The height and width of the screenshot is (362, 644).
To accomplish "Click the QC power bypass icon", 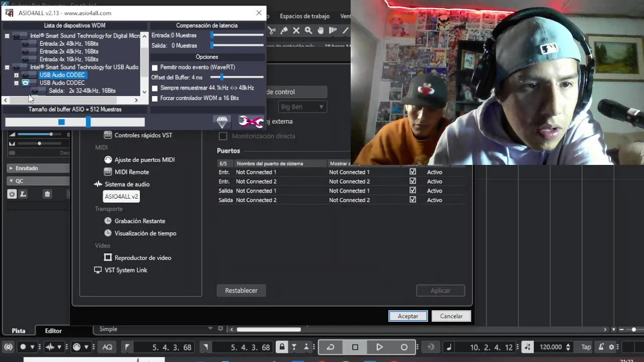I will (12, 194).
